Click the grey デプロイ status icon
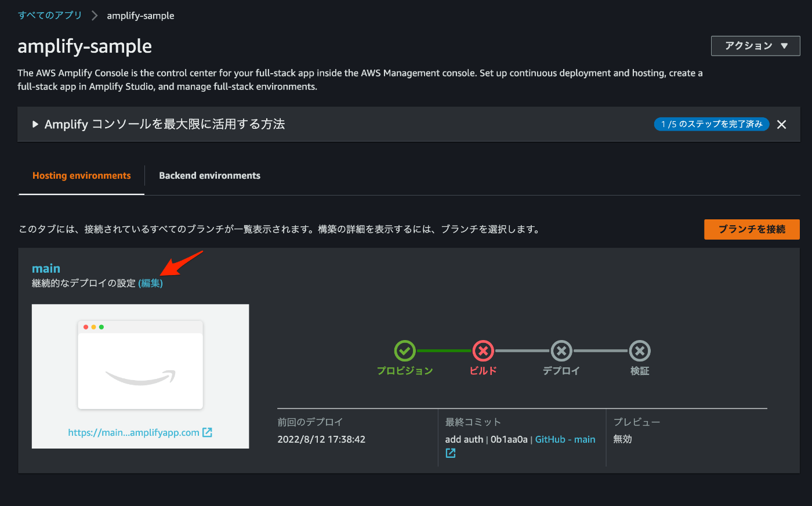812x506 pixels. coord(561,351)
